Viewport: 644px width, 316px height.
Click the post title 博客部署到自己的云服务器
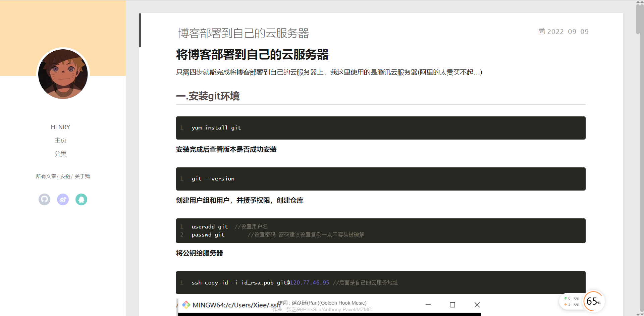point(244,33)
